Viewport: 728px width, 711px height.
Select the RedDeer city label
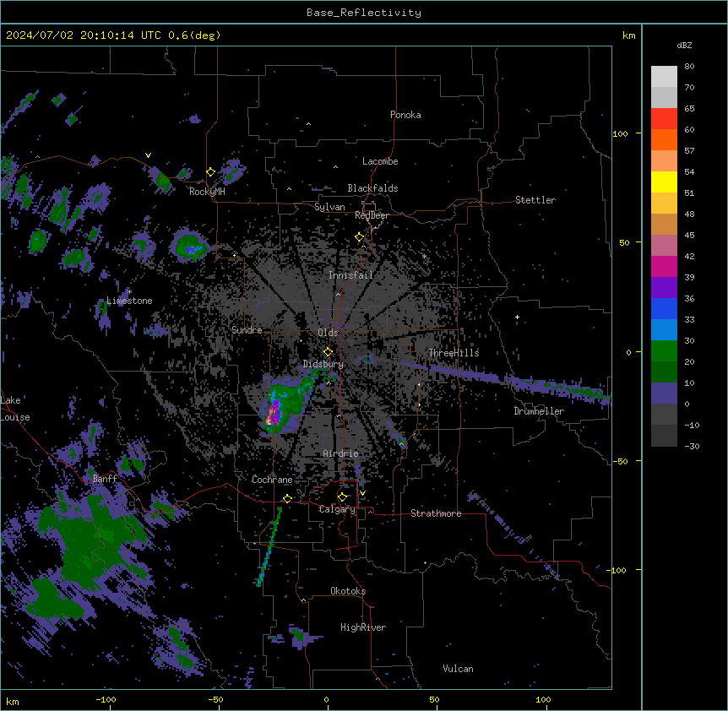tap(372, 215)
